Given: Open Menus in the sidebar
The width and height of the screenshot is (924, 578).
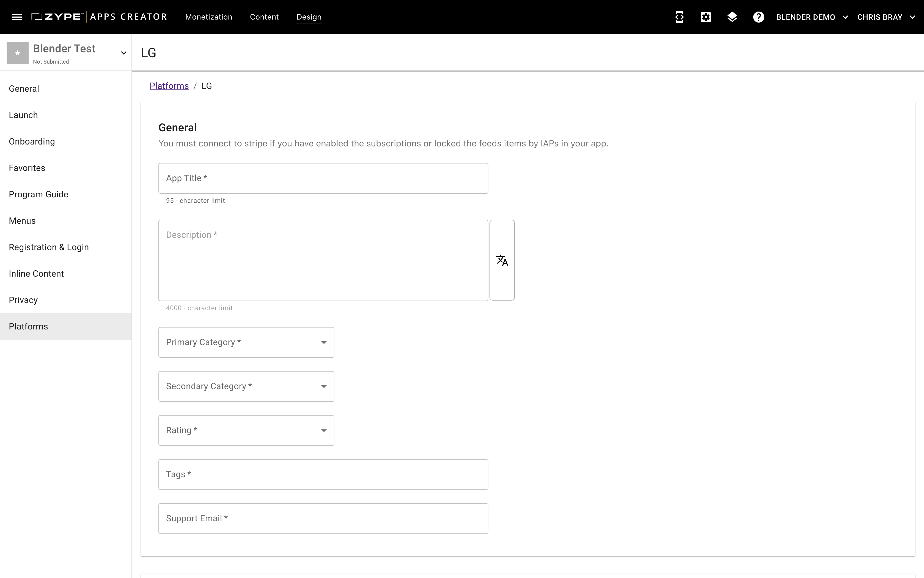Looking at the screenshot, I should tap(66, 220).
